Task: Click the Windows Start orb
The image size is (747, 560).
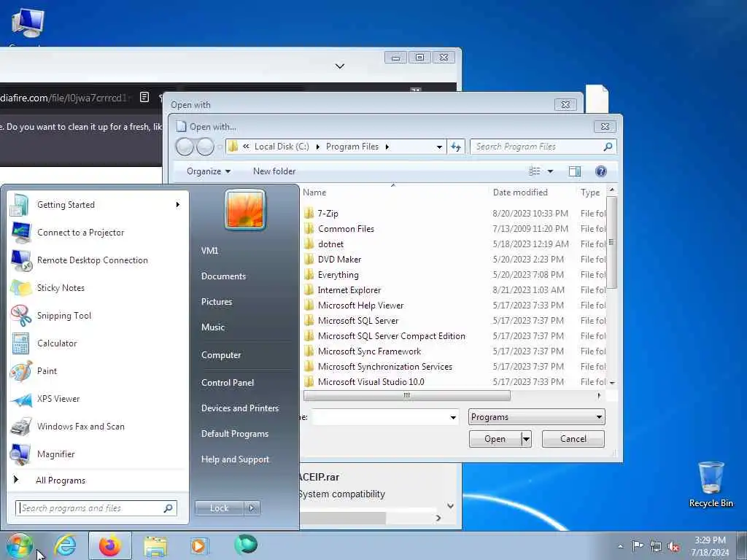Action: (x=19, y=545)
